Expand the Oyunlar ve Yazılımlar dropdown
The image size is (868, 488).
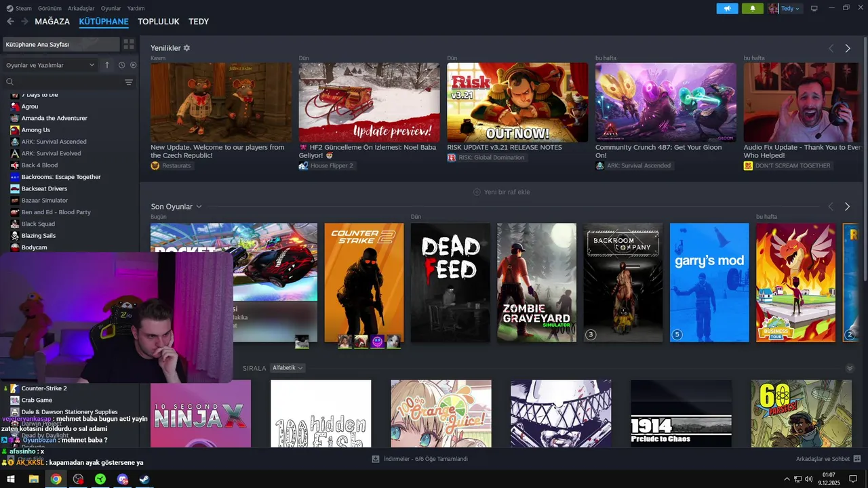(50, 65)
